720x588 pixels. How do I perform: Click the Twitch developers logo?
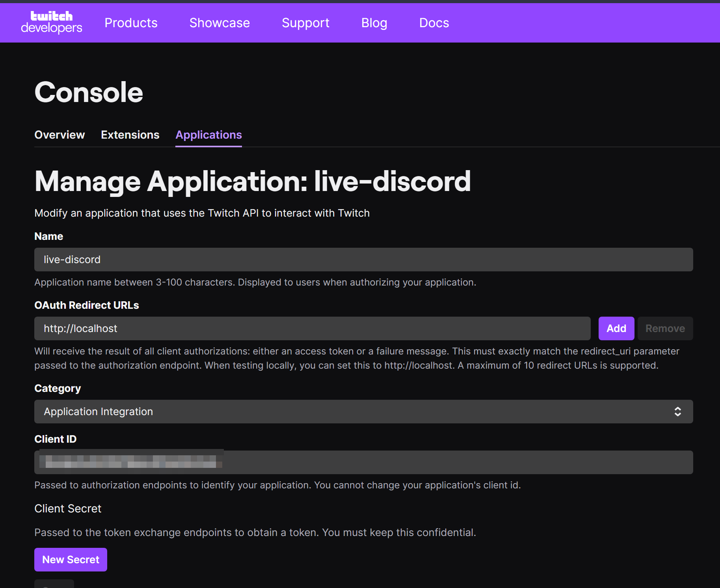click(x=52, y=22)
